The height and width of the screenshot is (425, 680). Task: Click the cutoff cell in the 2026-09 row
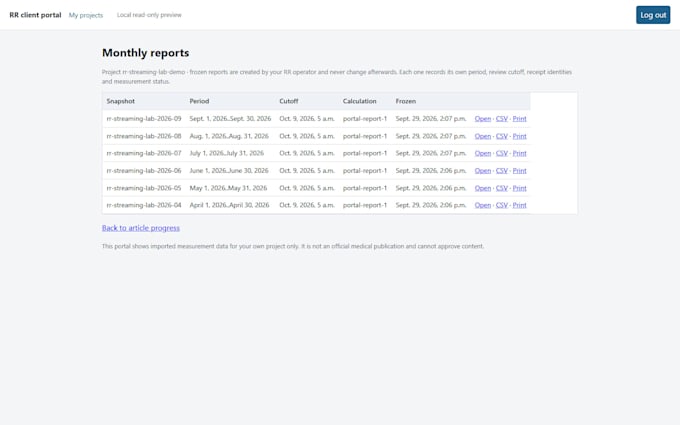click(x=307, y=118)
